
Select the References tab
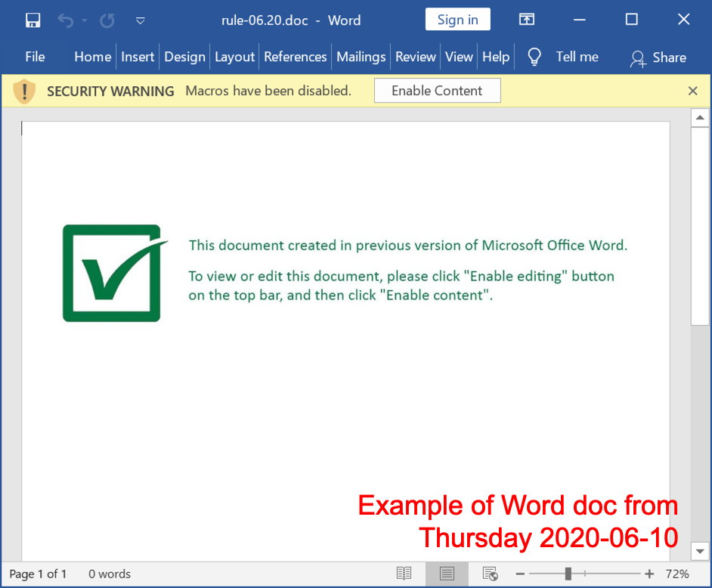(x=296, y=57)
